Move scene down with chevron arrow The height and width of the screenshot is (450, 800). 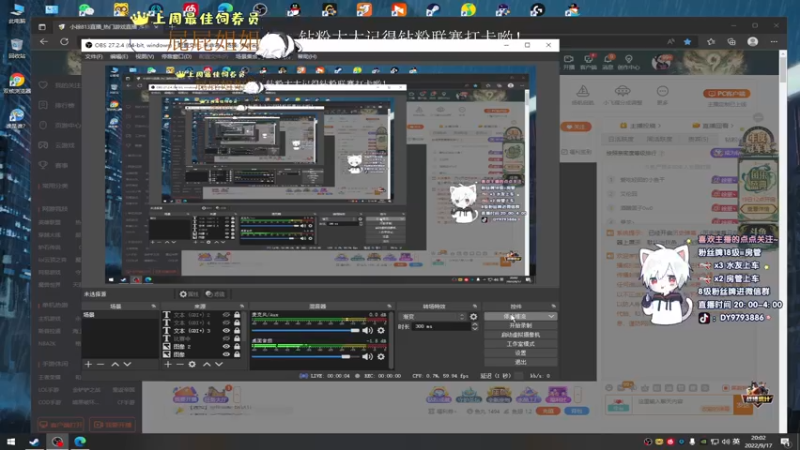[x=127, y=364]
